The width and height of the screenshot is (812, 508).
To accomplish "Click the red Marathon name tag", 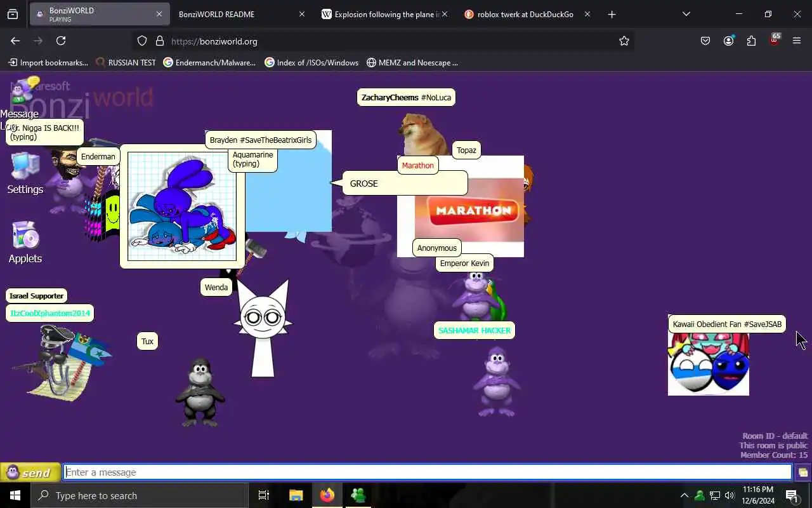I will pos(418,166).
